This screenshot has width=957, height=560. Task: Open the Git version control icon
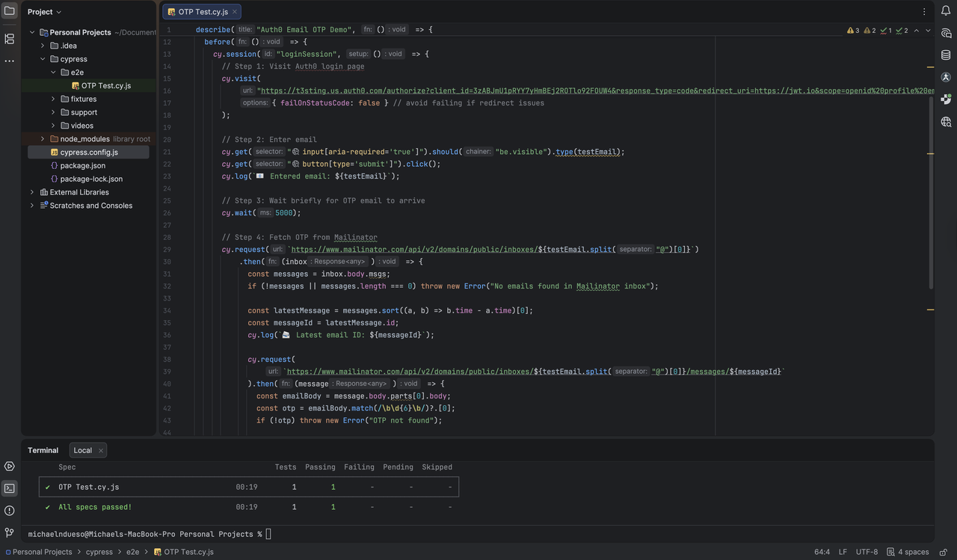[x=9, y=532]
